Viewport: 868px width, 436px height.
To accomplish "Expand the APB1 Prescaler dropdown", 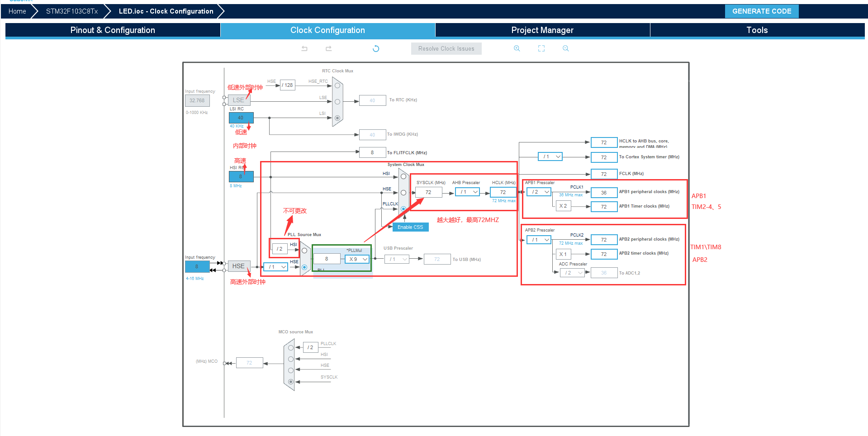I will coord(539,192).
